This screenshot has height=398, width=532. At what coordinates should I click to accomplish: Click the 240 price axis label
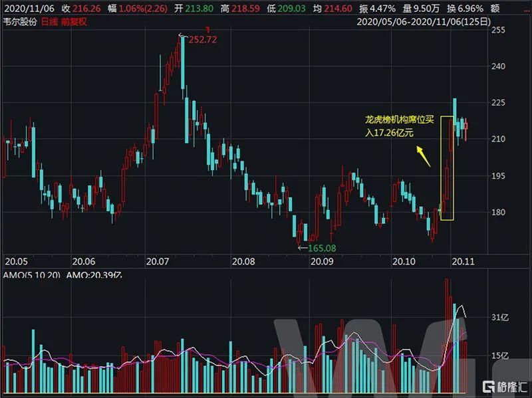click(498, 66)
